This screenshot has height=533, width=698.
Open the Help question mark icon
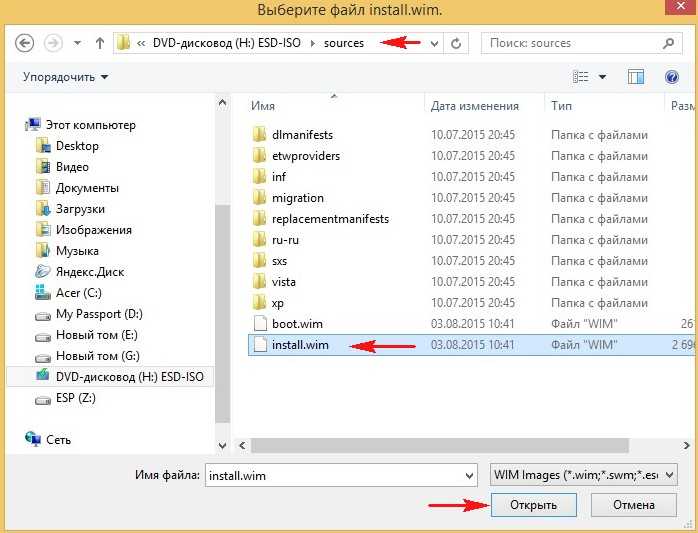click(672, 77)
